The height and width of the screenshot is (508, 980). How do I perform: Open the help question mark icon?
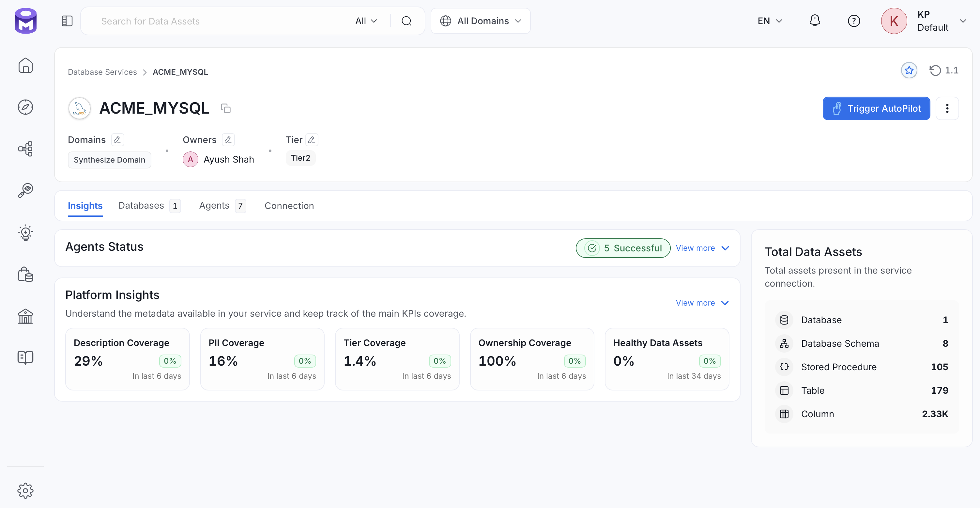[854, 21]
